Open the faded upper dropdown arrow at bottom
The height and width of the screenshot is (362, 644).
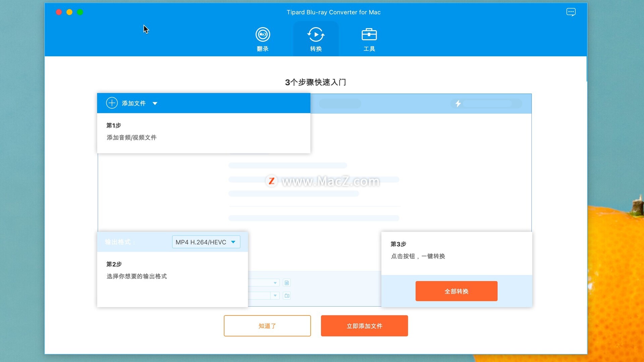coord(275,283)
